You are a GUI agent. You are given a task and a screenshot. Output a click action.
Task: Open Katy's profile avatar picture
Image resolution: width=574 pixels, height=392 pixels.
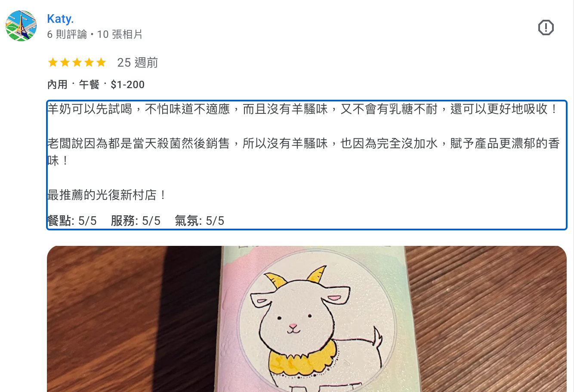21,26
